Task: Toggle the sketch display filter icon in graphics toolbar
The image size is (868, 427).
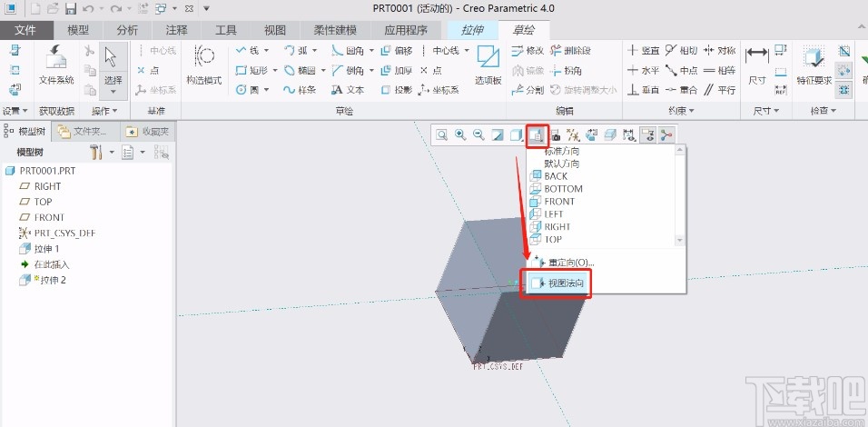Action: [647, 135]
